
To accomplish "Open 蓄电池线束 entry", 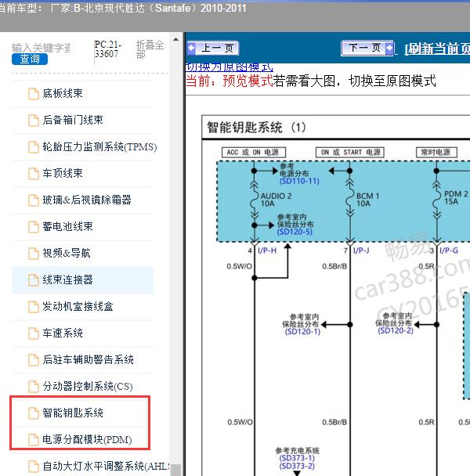I will (67, 226).
